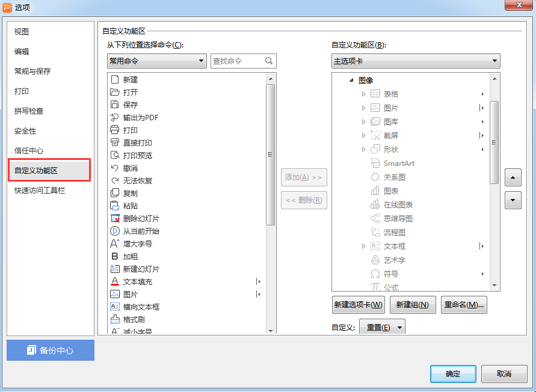The height and width of the screenshot is (392, 536).
Task: Open the 主选项卡 dropdown
Action: click(416, 61)
